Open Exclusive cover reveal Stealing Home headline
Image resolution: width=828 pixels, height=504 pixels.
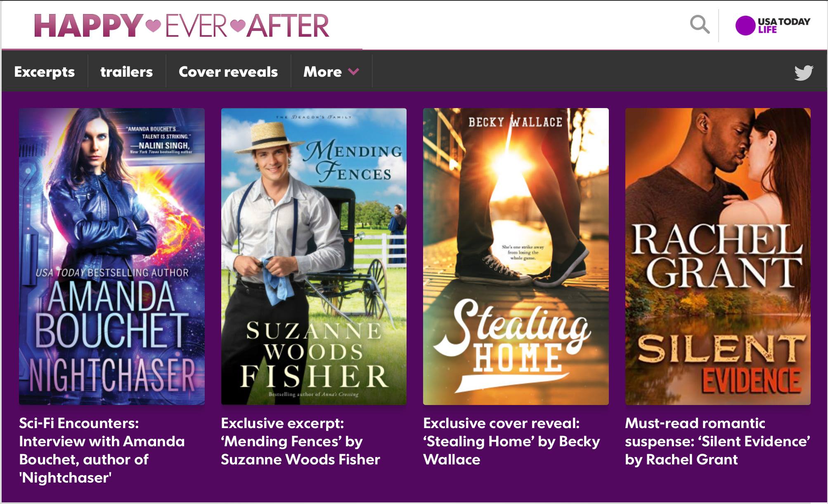click(x=511, y=441)
